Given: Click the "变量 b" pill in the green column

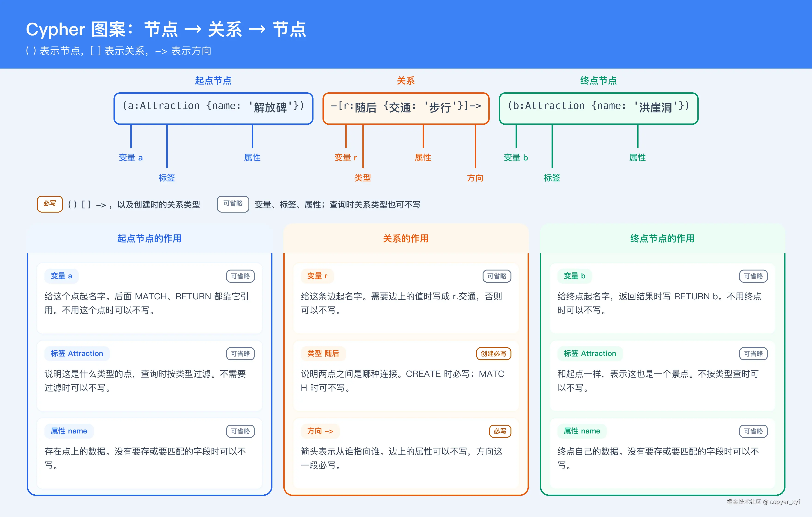Looking at the screenshot, I should point(575,276).
